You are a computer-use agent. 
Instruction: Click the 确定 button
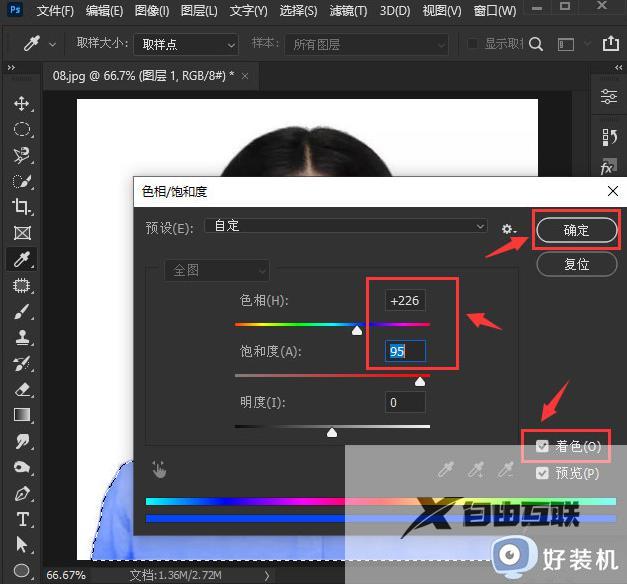576,230
